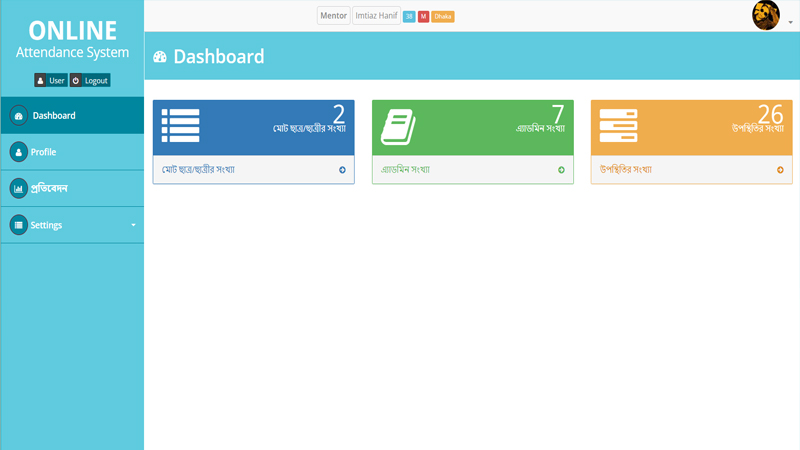Expand the Settings submenu arrow
The image size is (800, 450).
pos(133,225)
